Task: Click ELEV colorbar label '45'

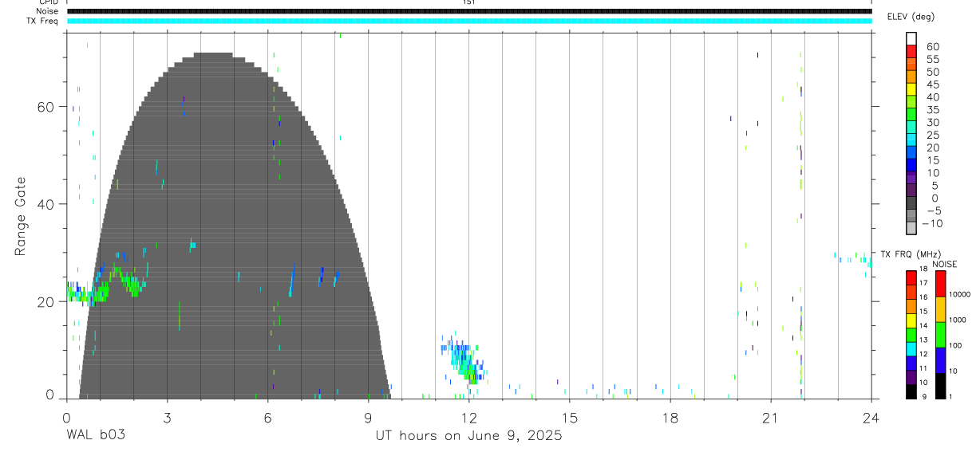Action: pos(933,85)
